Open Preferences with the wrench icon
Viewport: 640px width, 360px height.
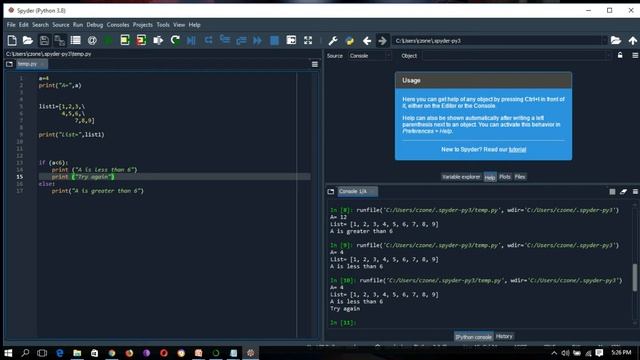333,40
